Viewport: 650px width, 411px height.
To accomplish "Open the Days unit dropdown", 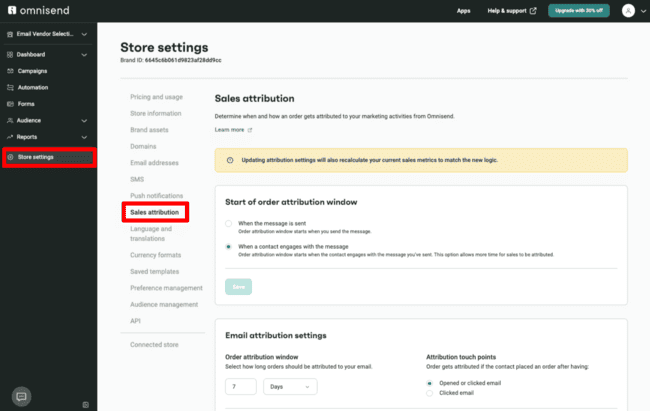I will tap(290, 387).
